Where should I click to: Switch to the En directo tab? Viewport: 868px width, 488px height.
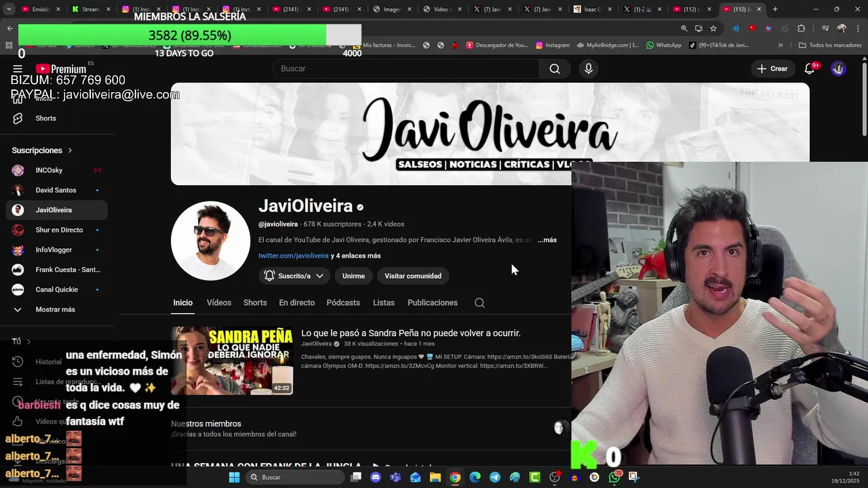[297, 303]
